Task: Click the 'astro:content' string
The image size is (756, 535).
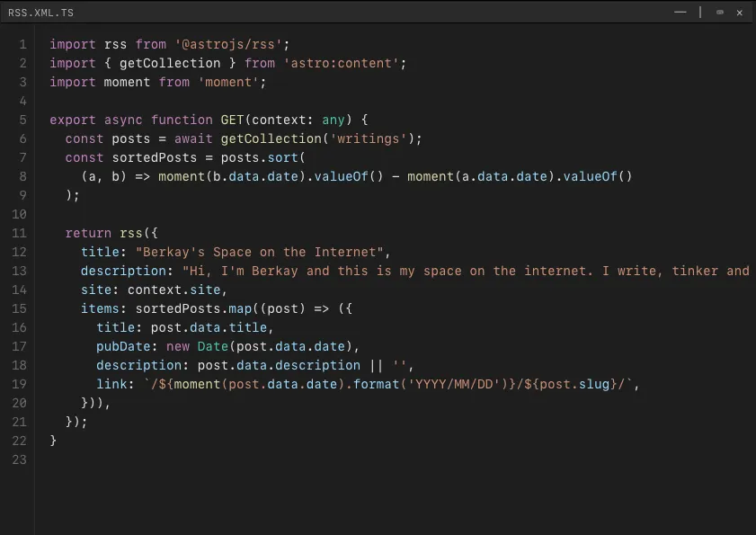Action: [x=342, y=63]
